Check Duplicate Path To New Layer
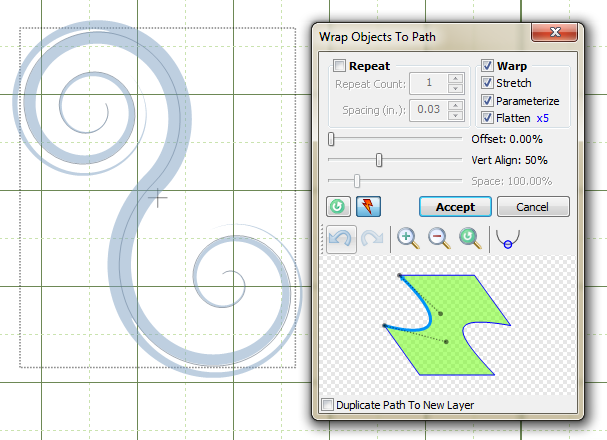The image size is (607, 440). 327,405
